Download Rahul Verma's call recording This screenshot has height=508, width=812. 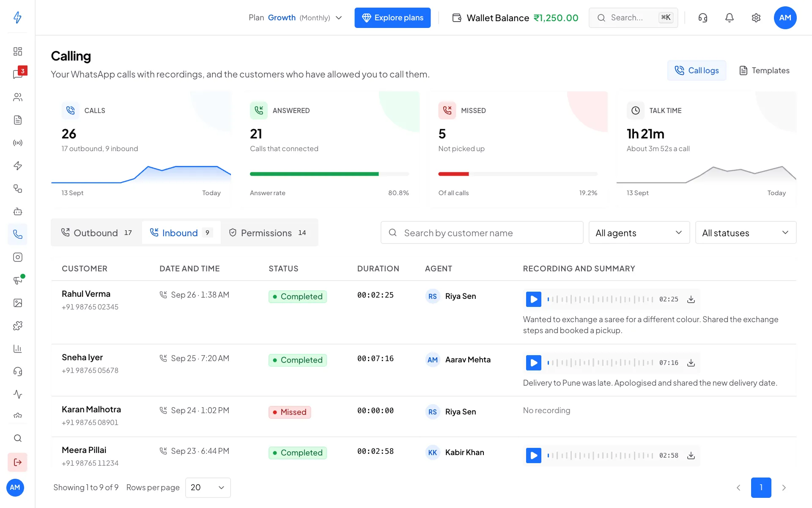[x=691, y=299]
